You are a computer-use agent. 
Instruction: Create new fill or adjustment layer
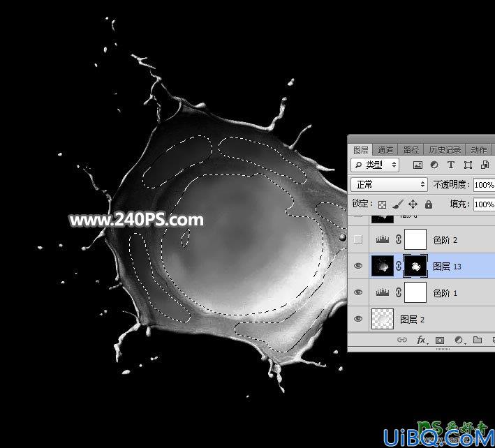click(x=459, y=340)
